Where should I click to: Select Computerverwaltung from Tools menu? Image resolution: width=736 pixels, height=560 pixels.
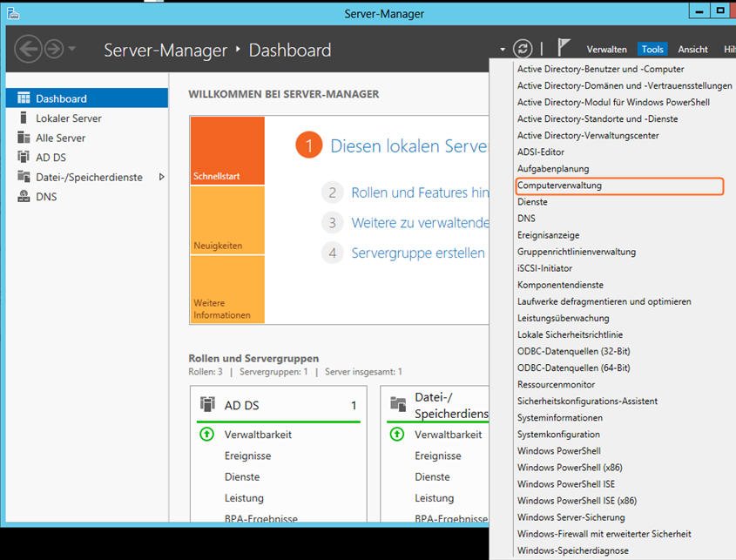(x=619, y=186)
